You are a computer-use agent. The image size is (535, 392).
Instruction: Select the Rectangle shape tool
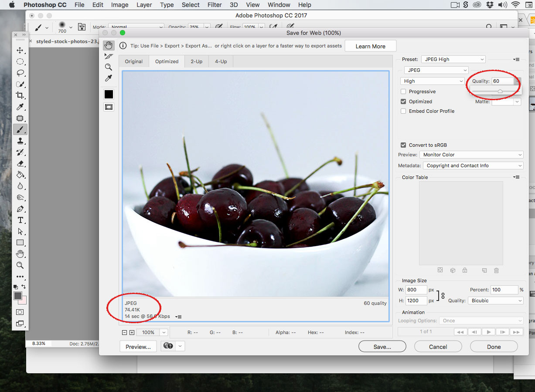pos(20,243)
